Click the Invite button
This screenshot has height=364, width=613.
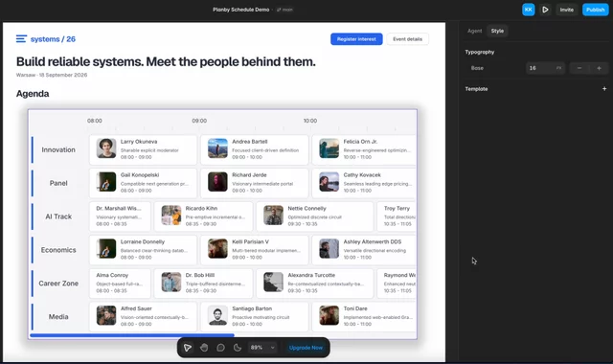[566, 10]
